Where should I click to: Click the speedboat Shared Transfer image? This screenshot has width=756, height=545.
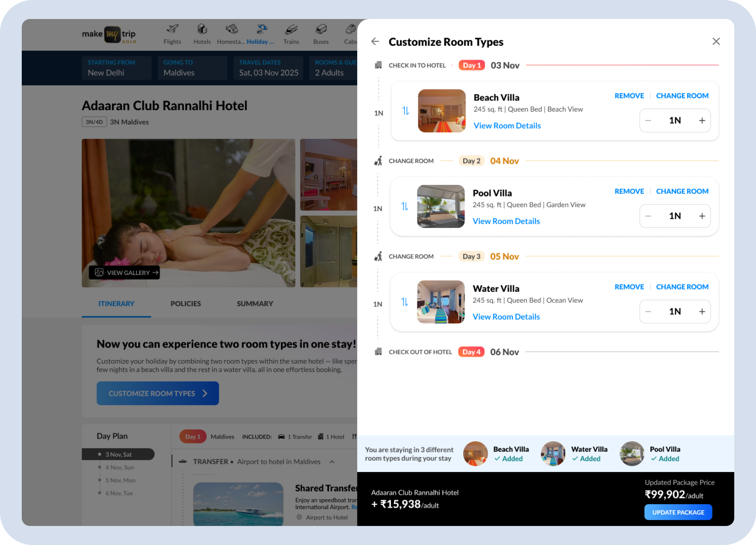(x=238, y=504)
